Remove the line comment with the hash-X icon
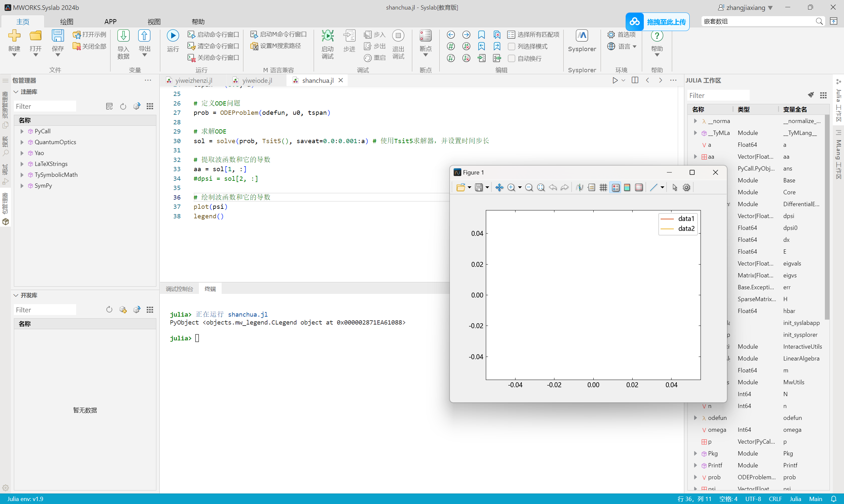Screen dimensions: 844x504 click(466, 46)
